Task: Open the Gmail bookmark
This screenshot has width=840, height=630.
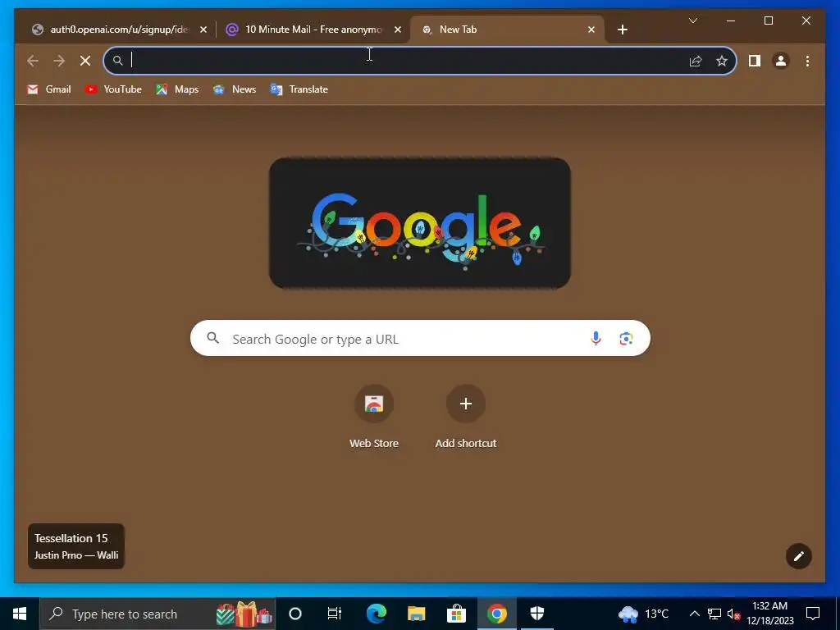Action: [x=48, y=89]
